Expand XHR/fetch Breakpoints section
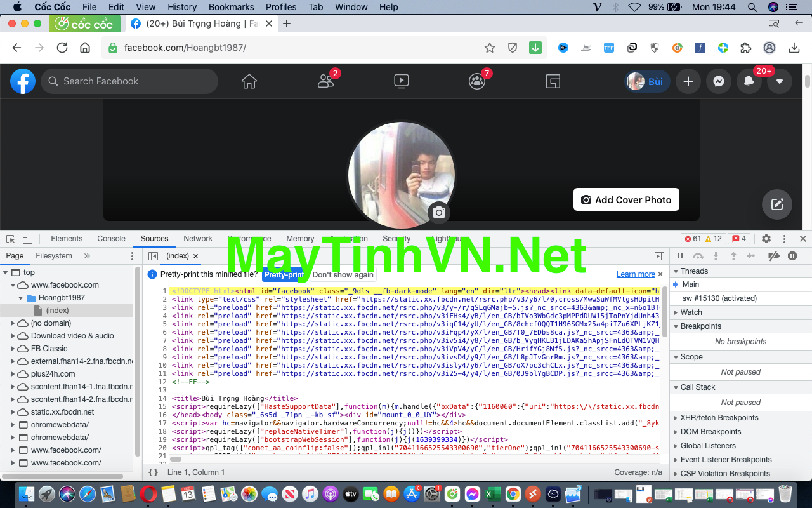This screenshot has height=508, width=812. 719,418
